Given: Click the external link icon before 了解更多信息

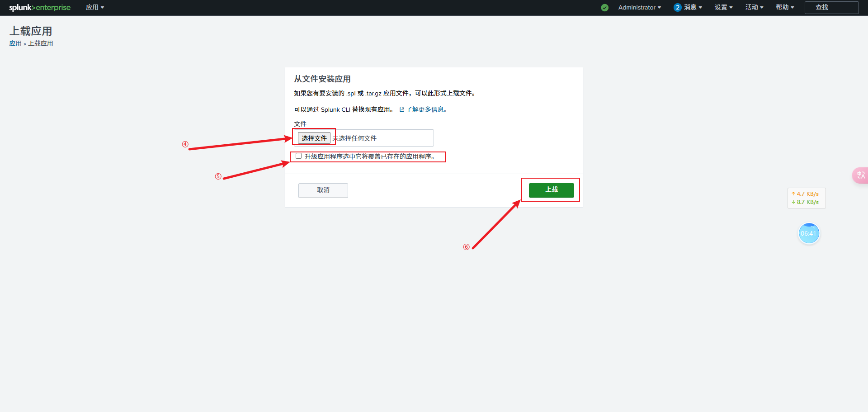Looking at the screenshot, I should point(401,109).
